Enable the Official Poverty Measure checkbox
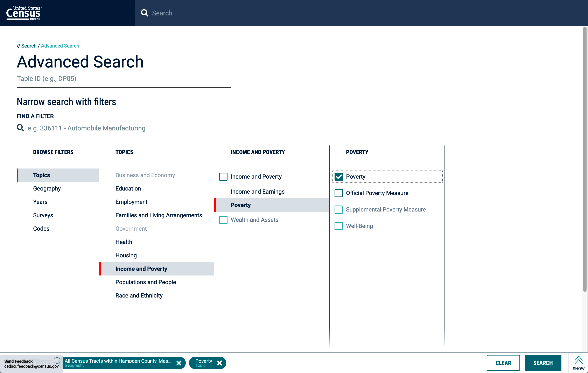Screen dimensions: 588x373 339,193
